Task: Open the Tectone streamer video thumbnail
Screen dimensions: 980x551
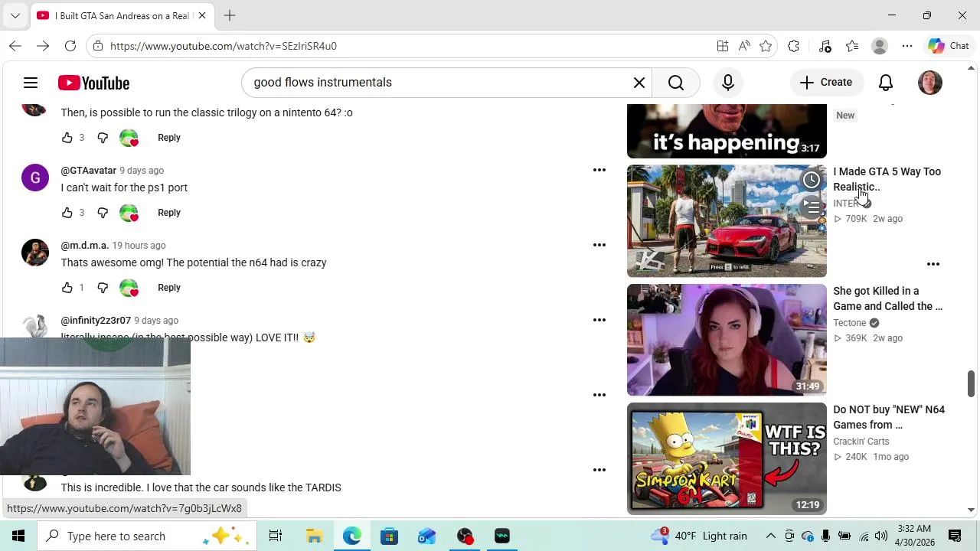Action: [x=727, y=340]
